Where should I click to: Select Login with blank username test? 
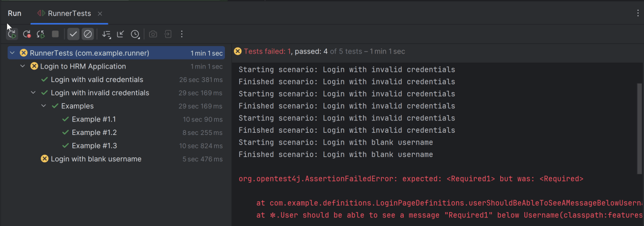pos(96,159)
